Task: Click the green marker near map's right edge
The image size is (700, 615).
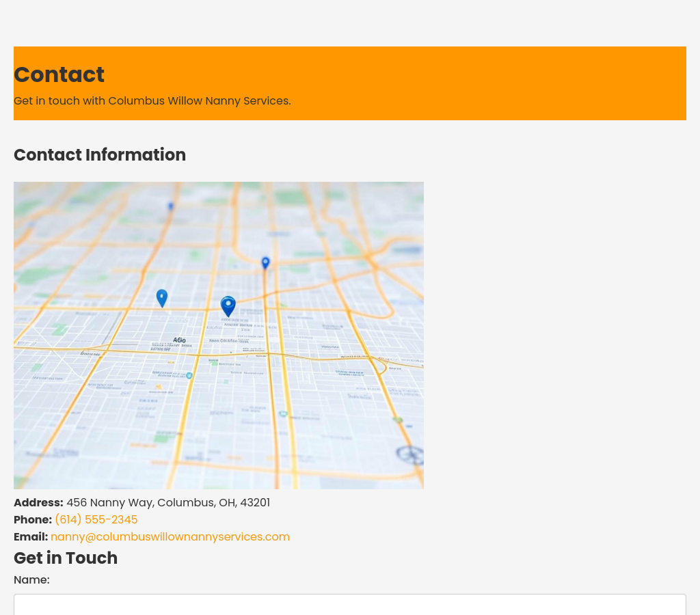Action: (x=398, y=420)
